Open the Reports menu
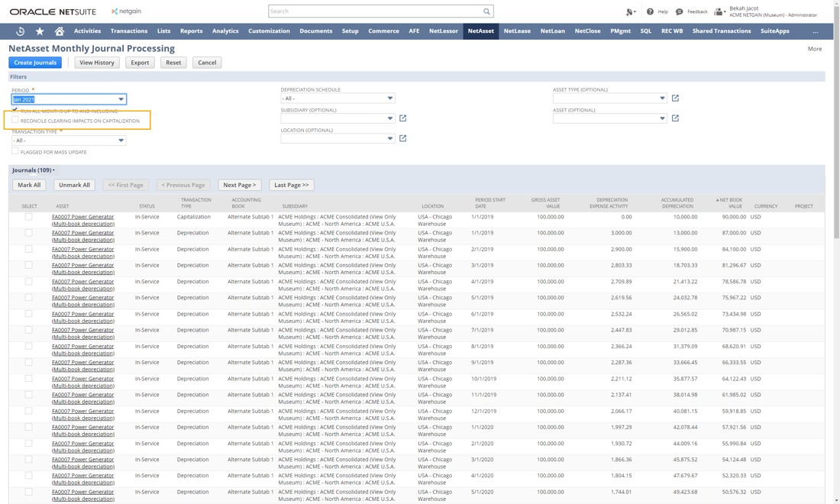This screenshot has width=840, height=504. click(x=191, y=31)
